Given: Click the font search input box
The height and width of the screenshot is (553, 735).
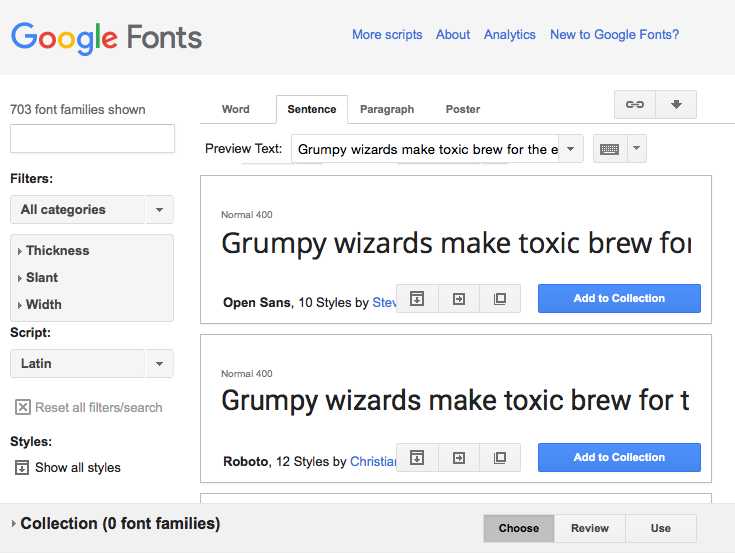Looking at the screenshot, I should 92,138.
